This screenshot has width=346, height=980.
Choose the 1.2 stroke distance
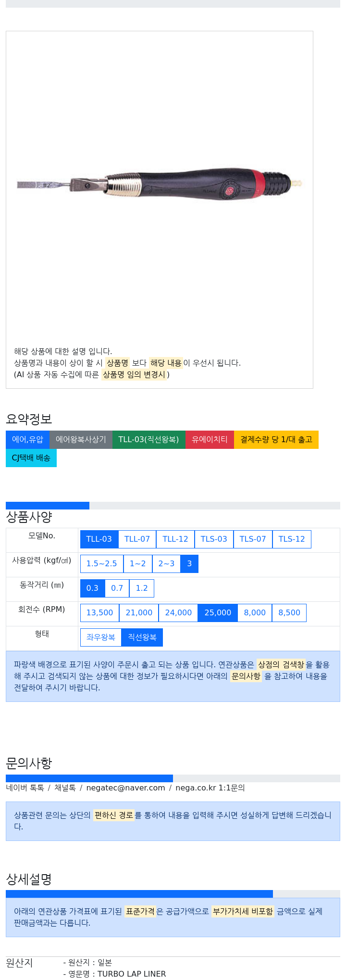pos(142,588)
